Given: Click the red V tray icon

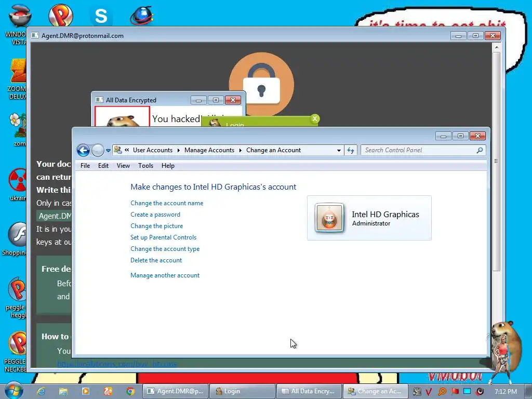Looking at the screenshot, I should 429,392.
